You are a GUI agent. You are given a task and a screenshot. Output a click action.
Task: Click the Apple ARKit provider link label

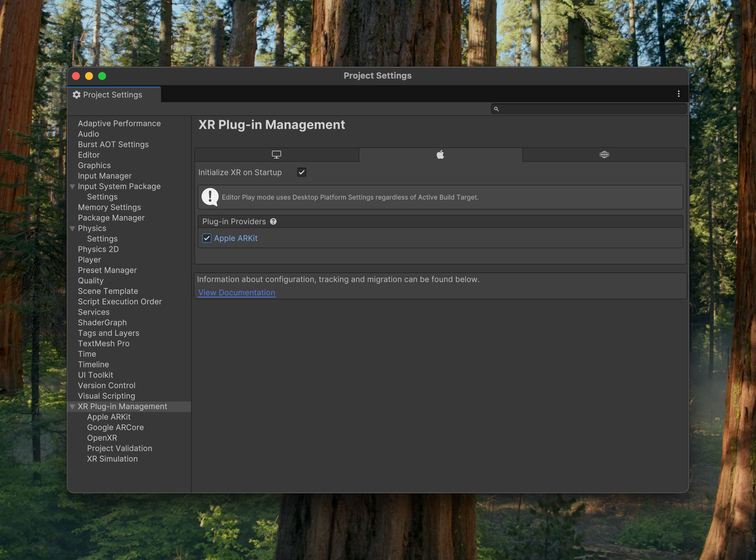pos(236,238)
